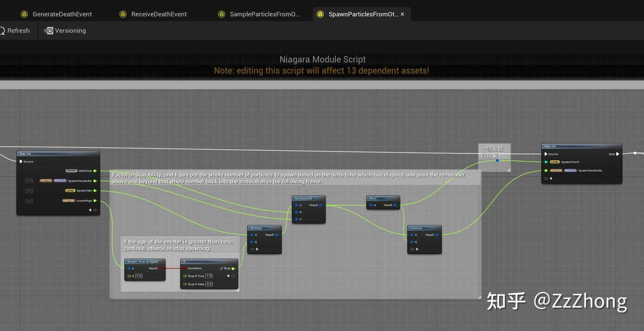Click the Condition pin on If node
This screenshot has height=331, width=644.
point(184,268)
